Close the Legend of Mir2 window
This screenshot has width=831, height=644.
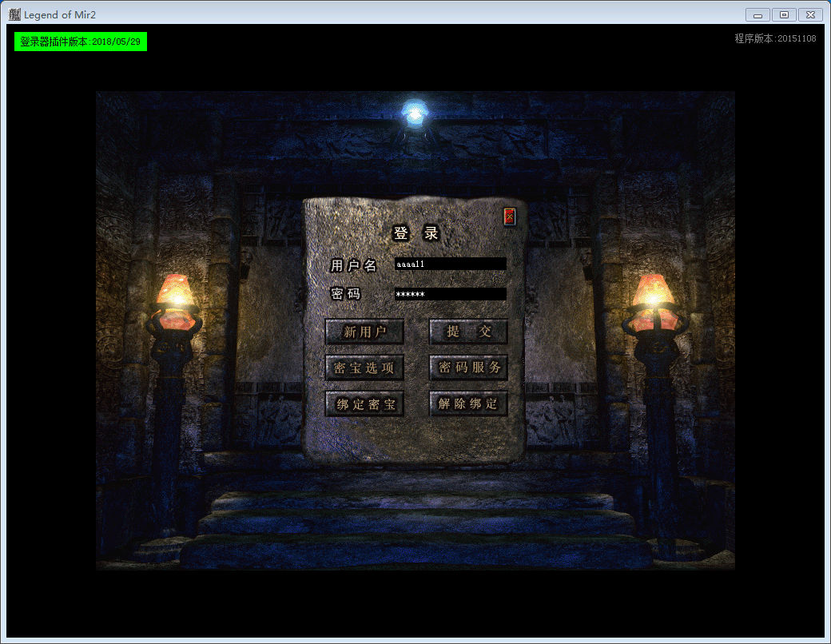[x=810, y=15]
